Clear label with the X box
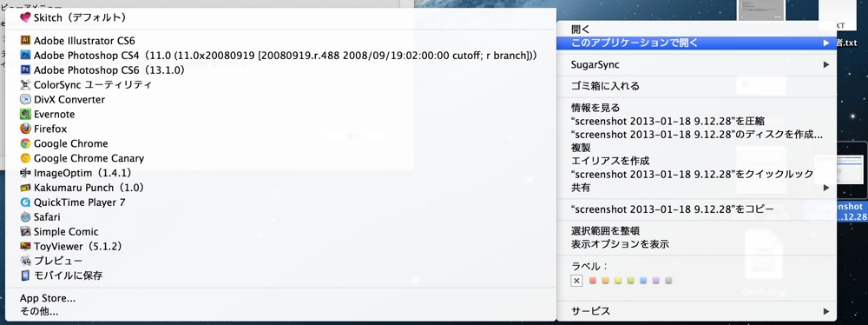868x325 pixels. point(577,281)
